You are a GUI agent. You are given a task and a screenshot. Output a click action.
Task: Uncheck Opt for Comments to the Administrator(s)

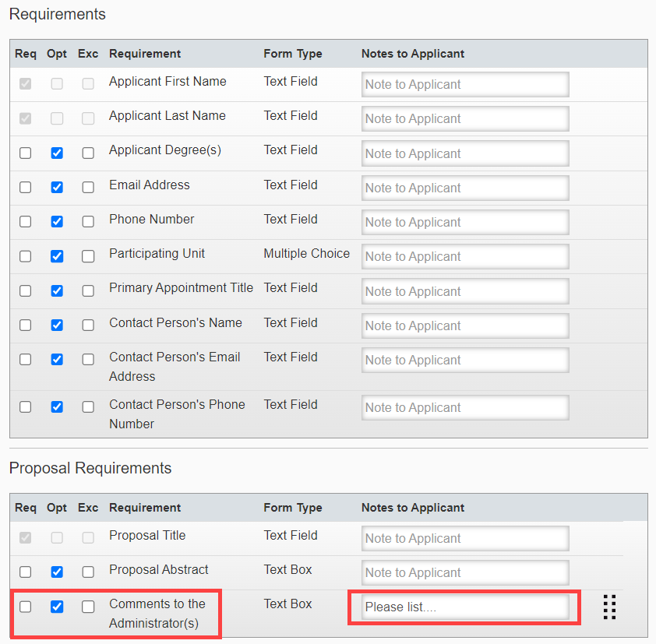57,607
